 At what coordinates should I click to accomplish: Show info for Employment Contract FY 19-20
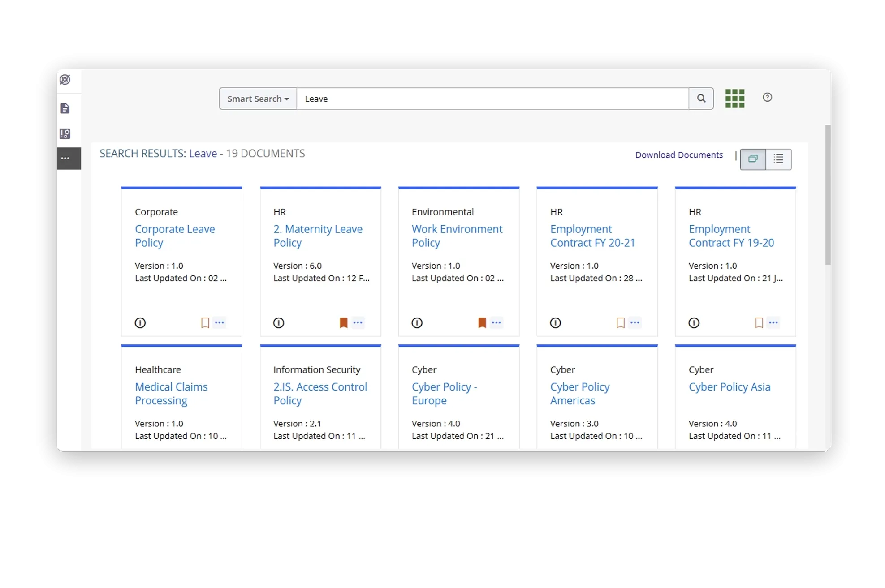tap(694, 323)
